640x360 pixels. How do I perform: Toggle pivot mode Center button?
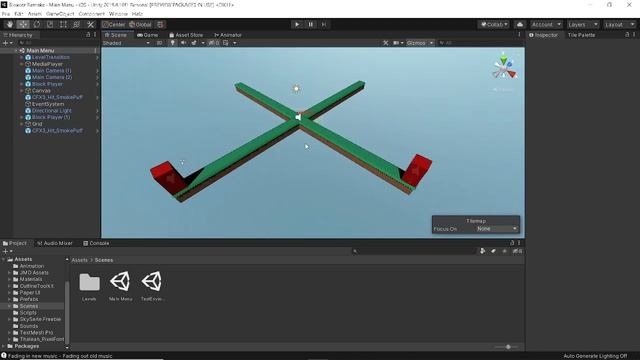pyautogui.click(x=114, y=24)
